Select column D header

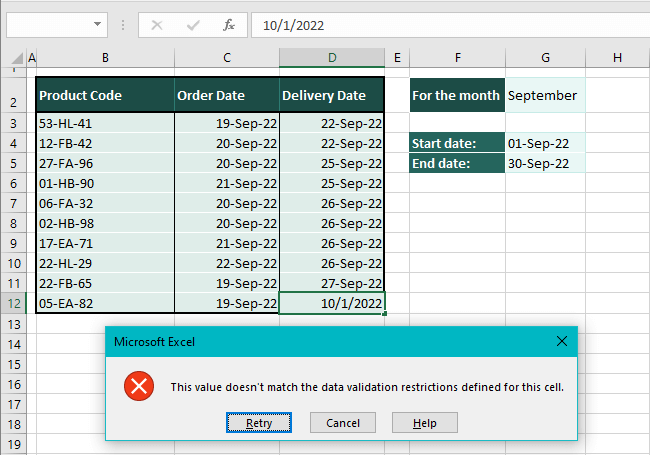(332, 58)
